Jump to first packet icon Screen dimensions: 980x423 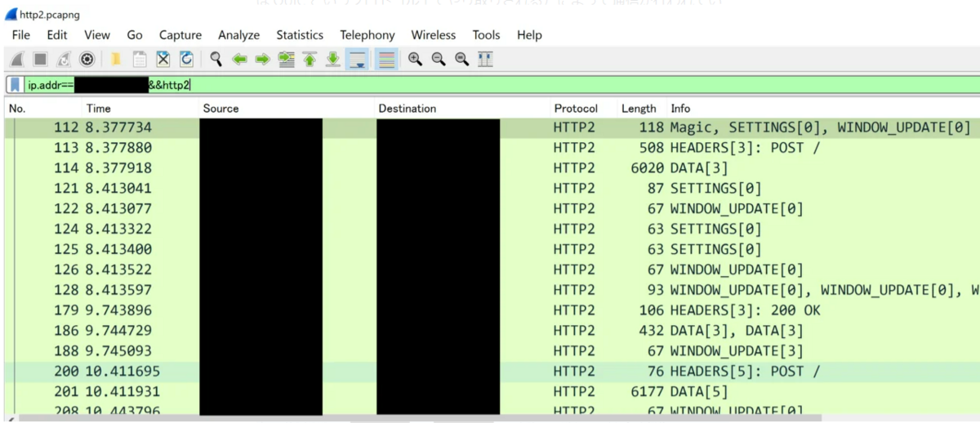(310, 59)
